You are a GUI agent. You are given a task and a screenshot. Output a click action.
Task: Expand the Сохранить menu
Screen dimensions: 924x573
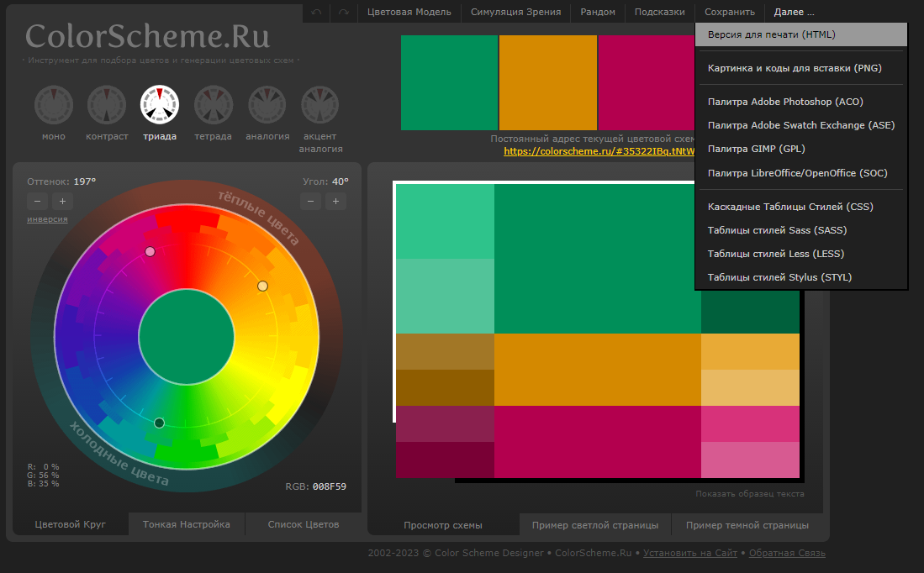tap(729, 13)
